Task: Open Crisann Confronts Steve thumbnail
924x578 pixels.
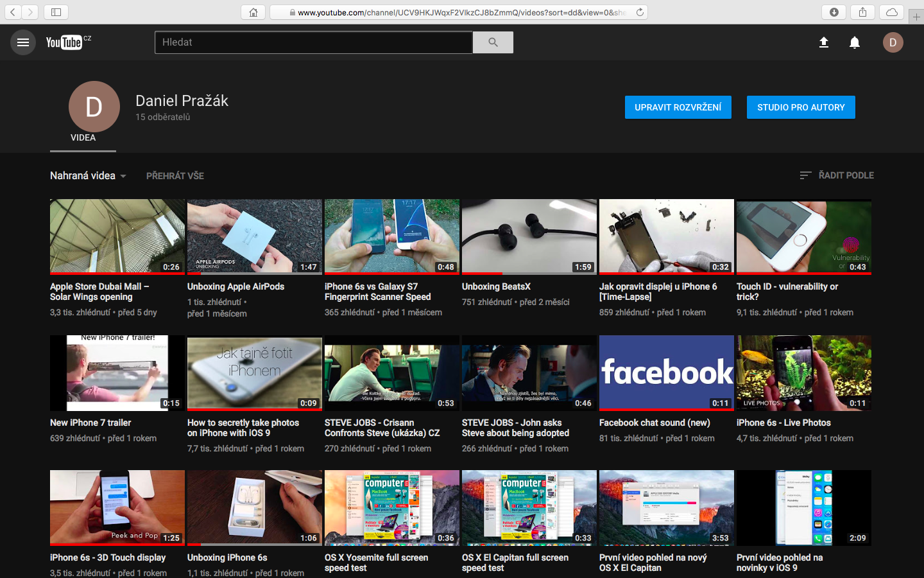Action: coord(392,373)
